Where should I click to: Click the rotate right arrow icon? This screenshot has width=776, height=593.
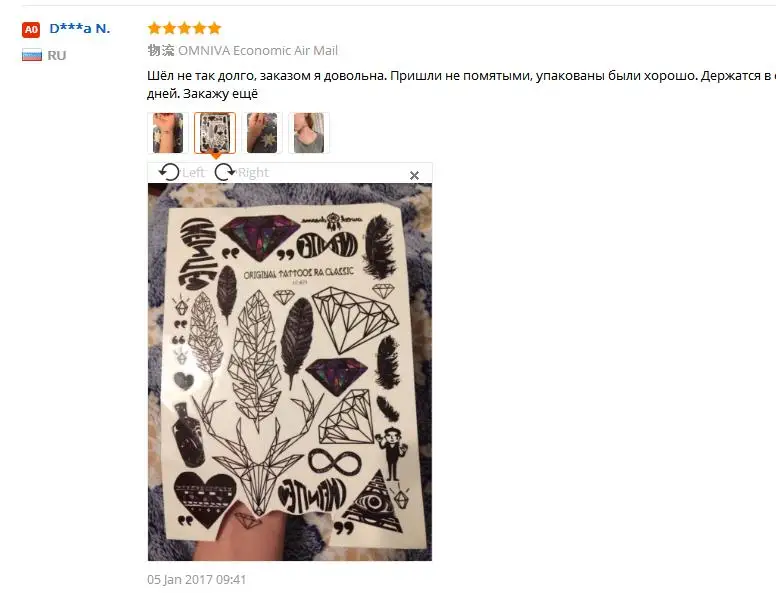tap(225, 172)
